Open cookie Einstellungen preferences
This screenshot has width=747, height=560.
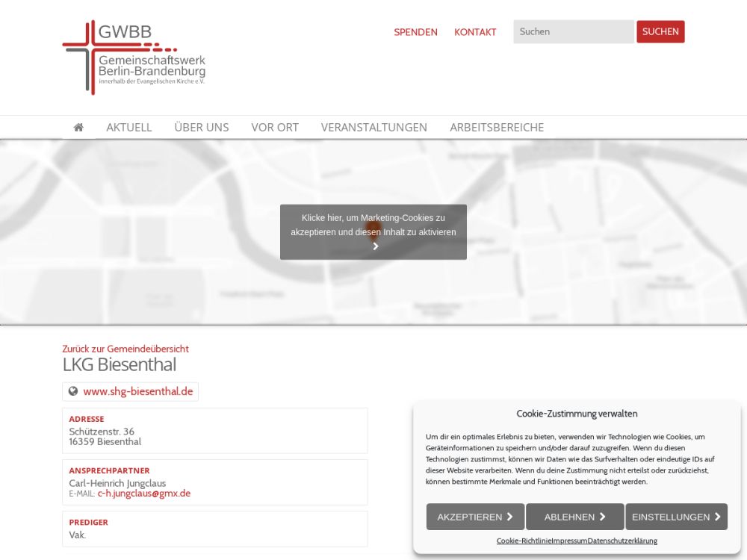(676, 517)
